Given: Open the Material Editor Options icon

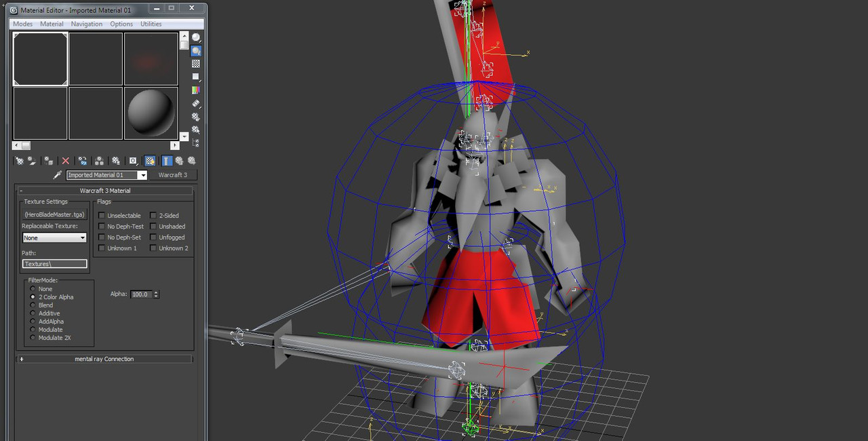Looking at the screenshot, I should coord(196,116).
